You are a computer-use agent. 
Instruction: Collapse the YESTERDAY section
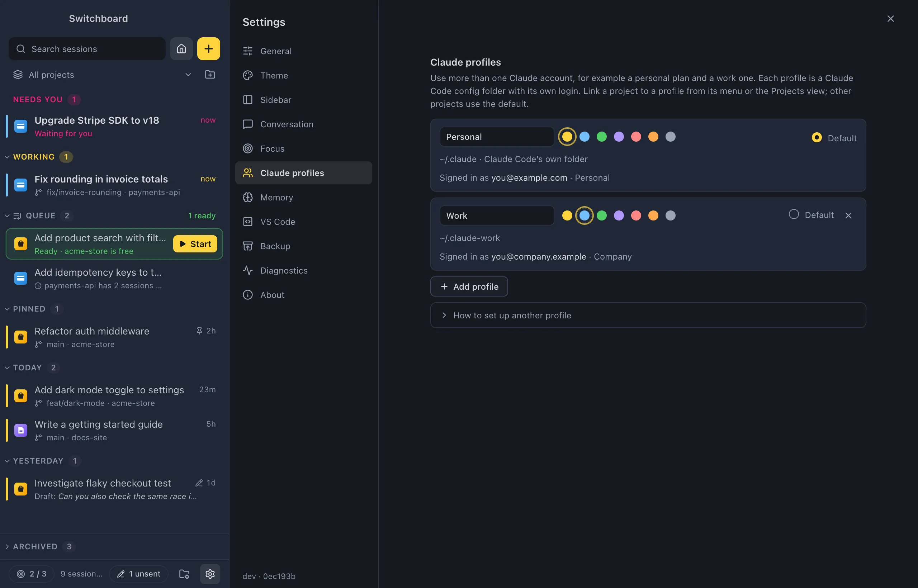click(x=7, y=461)
